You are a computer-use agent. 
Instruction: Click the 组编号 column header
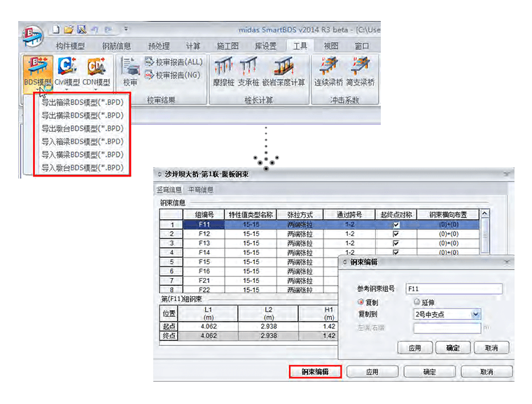204,214
